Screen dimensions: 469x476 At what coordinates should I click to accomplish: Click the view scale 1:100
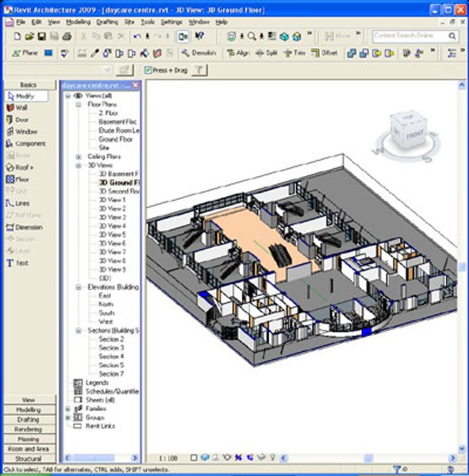pos(168,458)
